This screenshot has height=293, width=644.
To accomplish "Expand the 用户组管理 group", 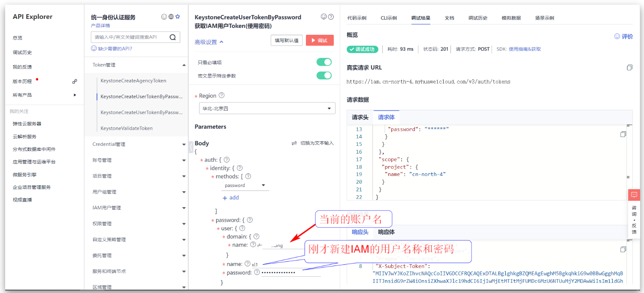I will (184, 192).
